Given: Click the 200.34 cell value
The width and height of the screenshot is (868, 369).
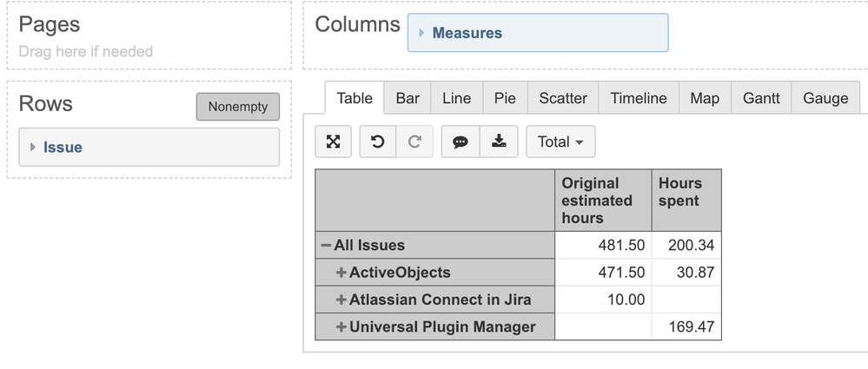Looking at the screenshot, I should pos(691,245).
